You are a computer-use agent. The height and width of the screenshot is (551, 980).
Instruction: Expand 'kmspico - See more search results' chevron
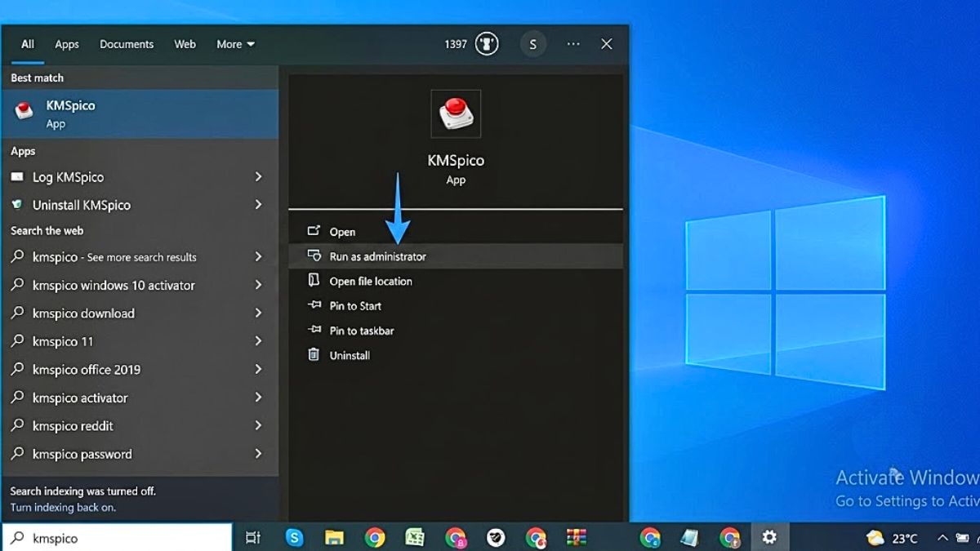point(258,256)
